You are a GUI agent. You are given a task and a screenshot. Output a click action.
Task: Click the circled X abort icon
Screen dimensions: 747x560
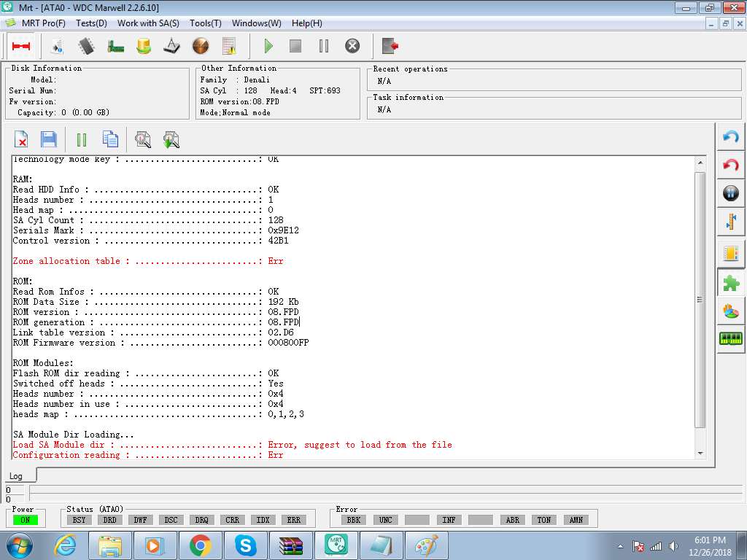pos(352,46)
